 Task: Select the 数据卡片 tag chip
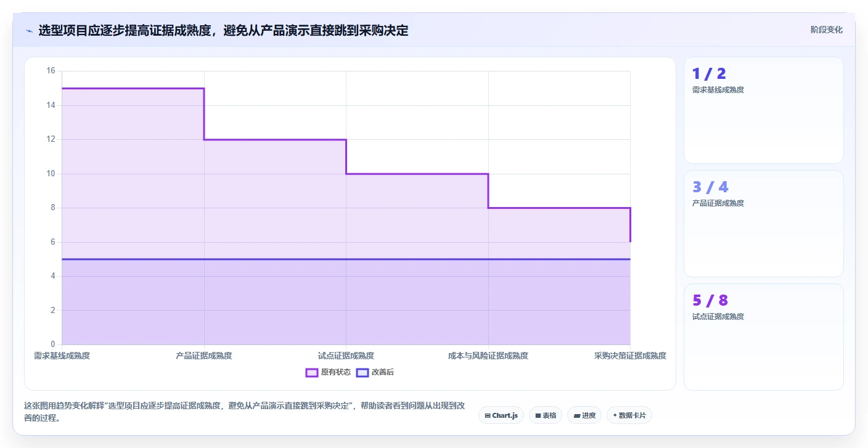click(629, 415)
